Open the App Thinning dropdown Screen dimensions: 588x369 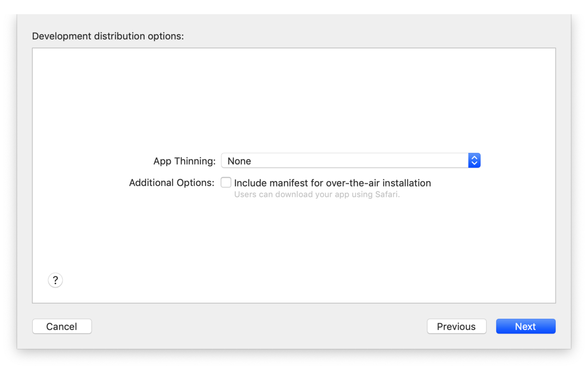pos(350,161)
